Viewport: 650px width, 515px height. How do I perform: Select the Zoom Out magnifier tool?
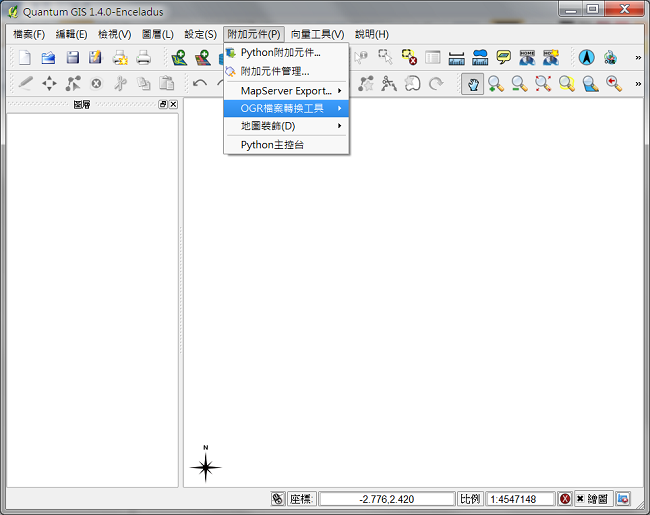coord(519,84)
